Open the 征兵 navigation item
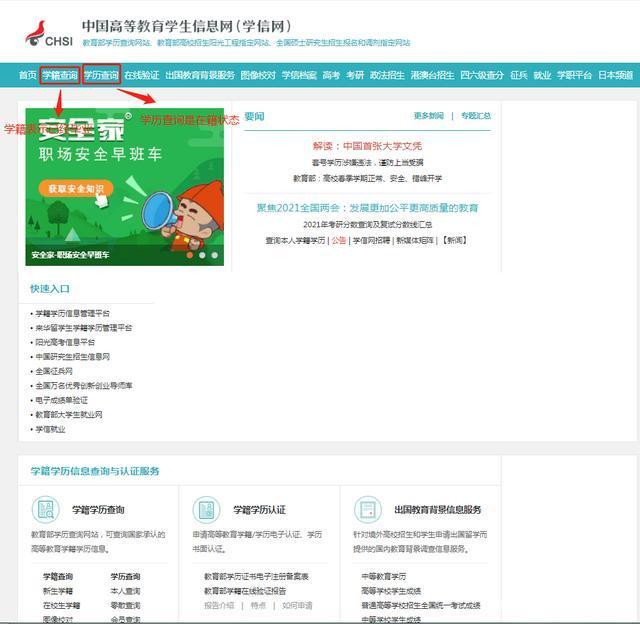The width and height of the screenshot is (640, 624). 519,75
